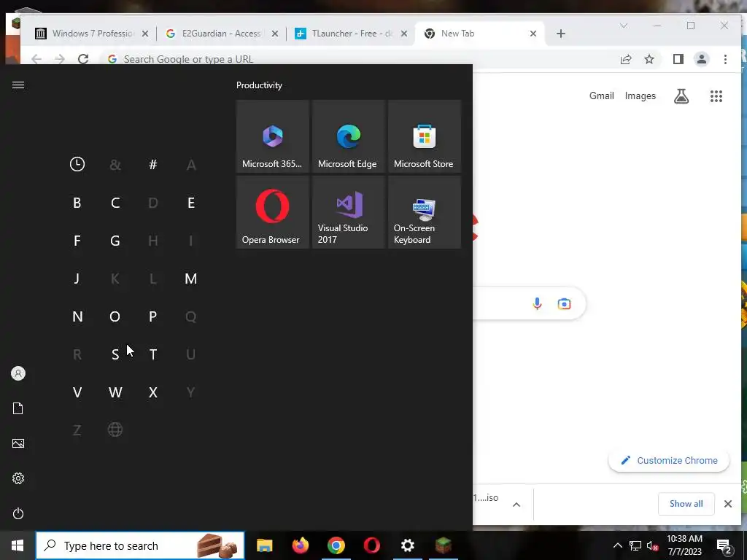Select the New Tab tab
The image size is (747, 560).
click(x=480, y=34)
